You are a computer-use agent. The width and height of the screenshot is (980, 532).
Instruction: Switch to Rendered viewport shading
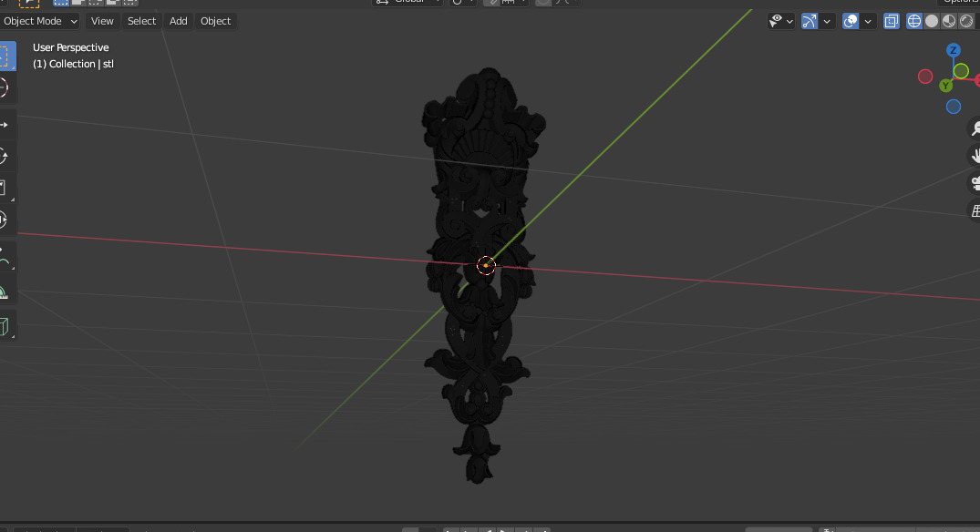[966, 21]
